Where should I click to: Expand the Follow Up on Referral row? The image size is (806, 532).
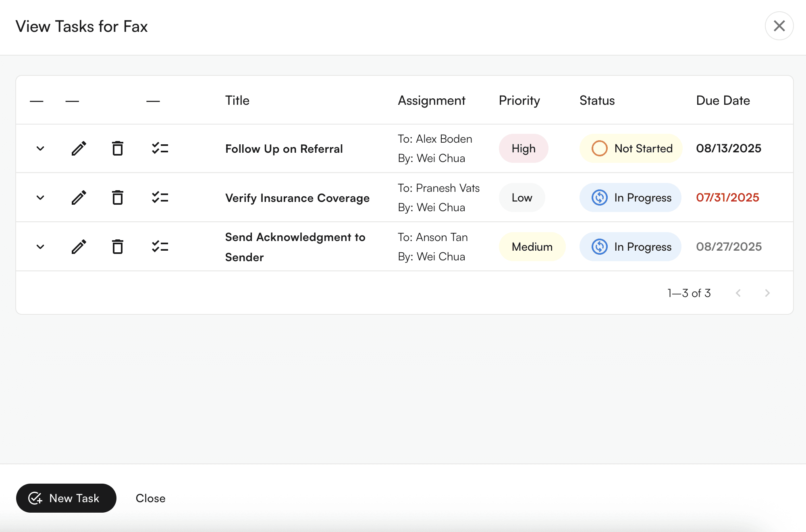point(40,148)
